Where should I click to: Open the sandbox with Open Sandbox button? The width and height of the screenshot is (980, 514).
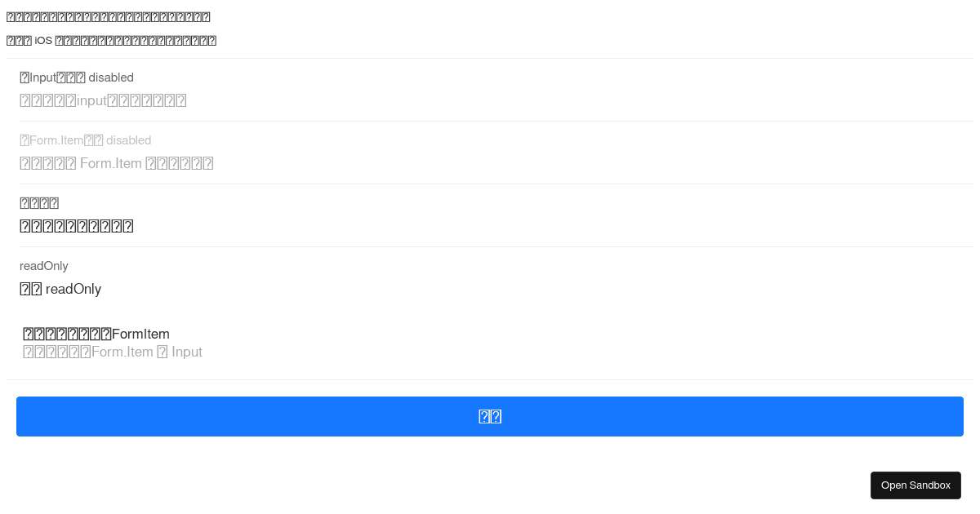(915, 485)
